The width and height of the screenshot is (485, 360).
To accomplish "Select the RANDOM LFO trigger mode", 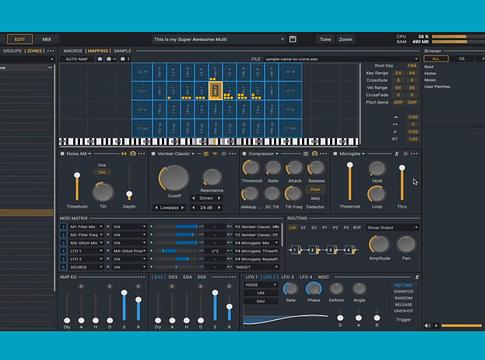I will (x=403, y=298).
